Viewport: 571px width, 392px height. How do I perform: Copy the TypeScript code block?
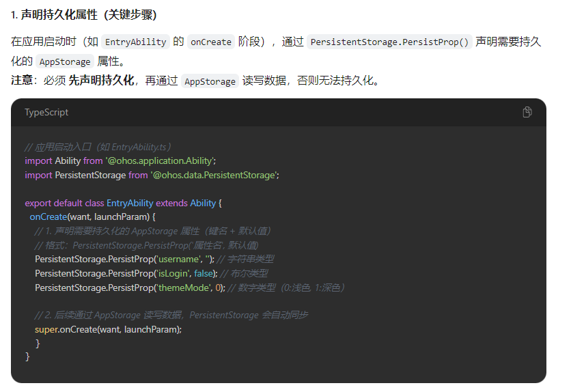(x=527, y=112)
